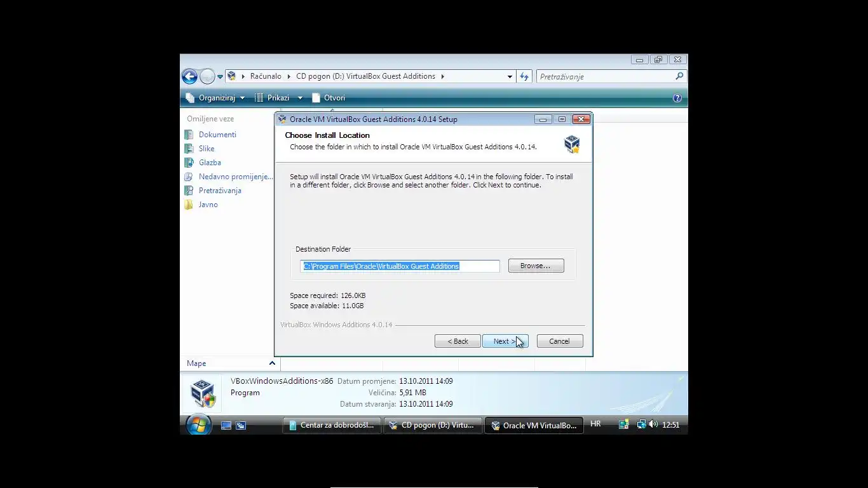868x488 pixels.
Task: Minimize the Explorer window
Action: pos(639,60)
